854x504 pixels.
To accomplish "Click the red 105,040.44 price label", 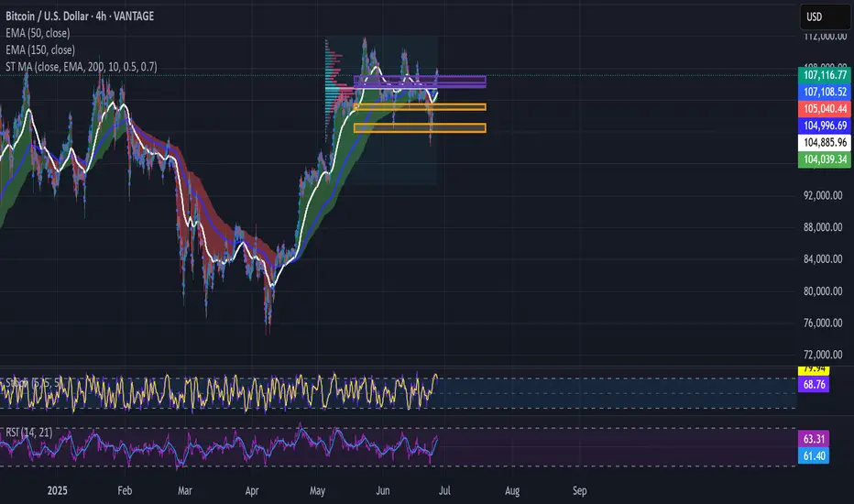I will point(825,108).
